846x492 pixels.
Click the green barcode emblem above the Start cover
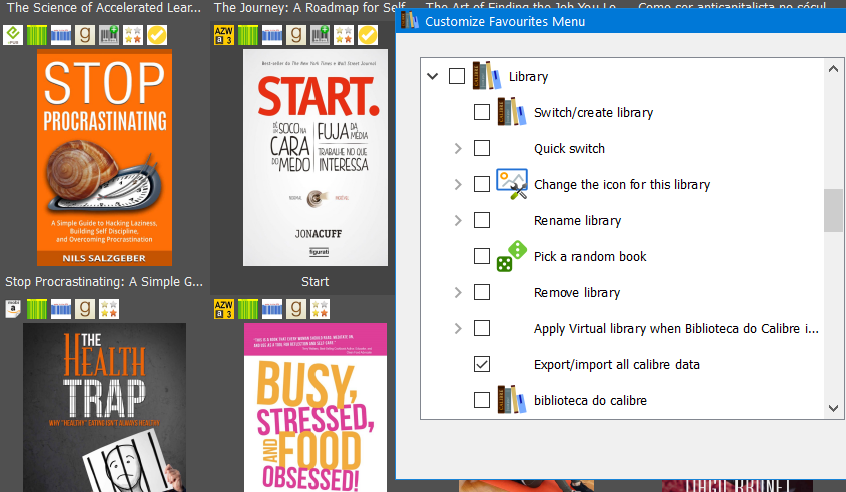248,35
